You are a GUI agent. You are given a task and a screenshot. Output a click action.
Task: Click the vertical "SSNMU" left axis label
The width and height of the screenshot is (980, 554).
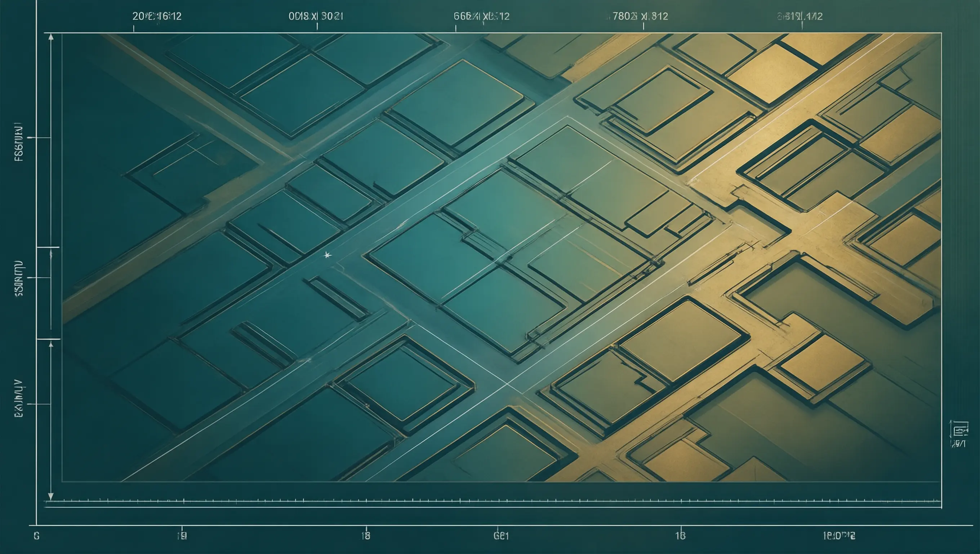point(19,278)
